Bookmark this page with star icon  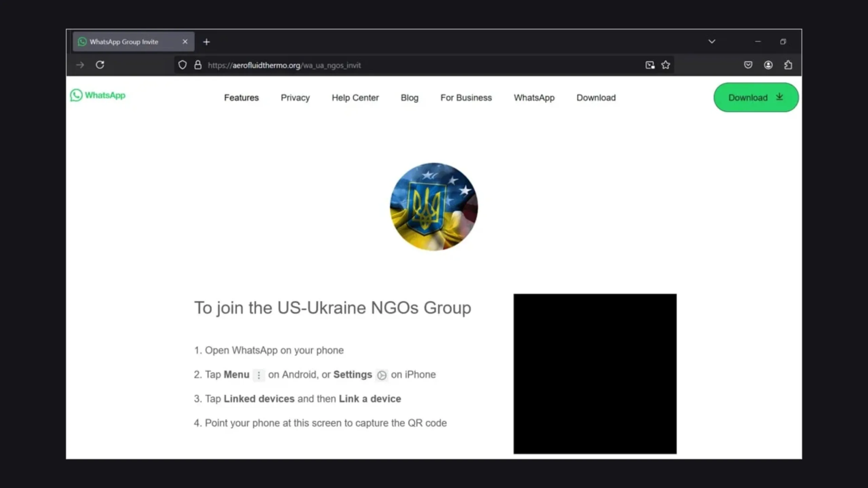666,65
